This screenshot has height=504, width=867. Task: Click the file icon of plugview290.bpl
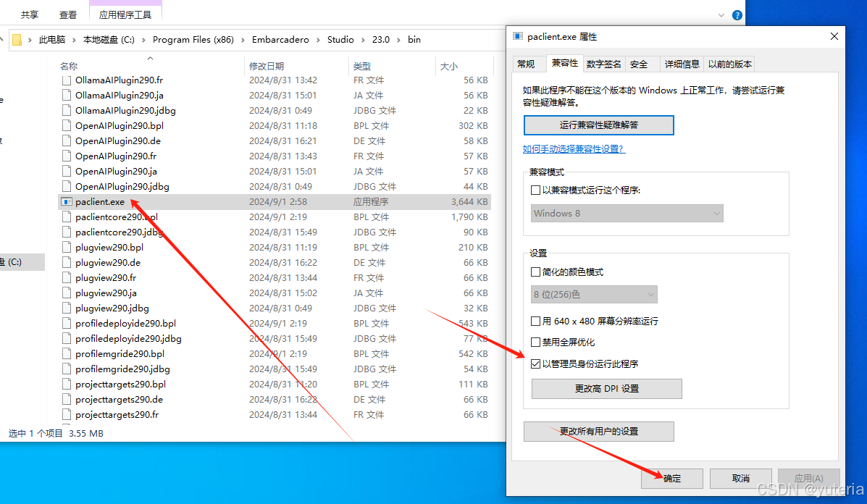click(x=67, y=247)
